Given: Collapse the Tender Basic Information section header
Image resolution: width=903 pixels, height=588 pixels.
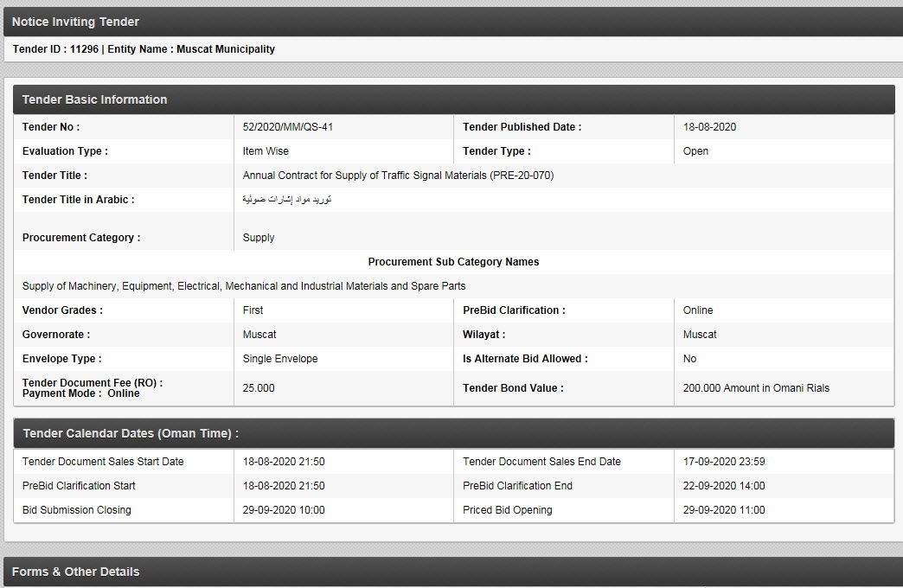Looking at the screenshot, I should coord(453,99).
